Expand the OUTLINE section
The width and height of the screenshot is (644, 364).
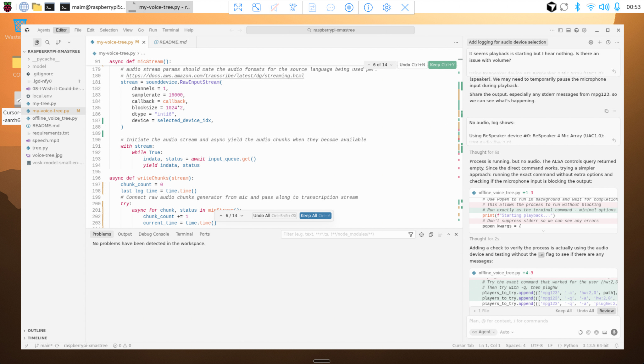[x=36, y=331]
